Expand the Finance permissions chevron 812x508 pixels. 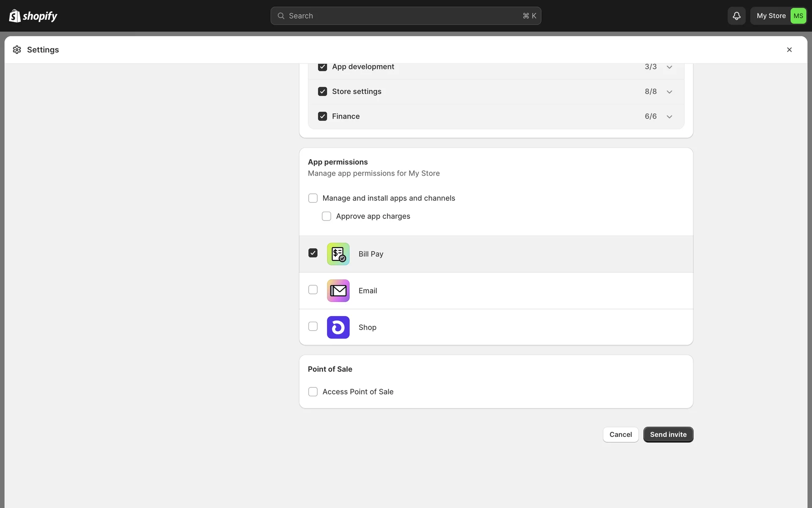(x=669, y=116)
